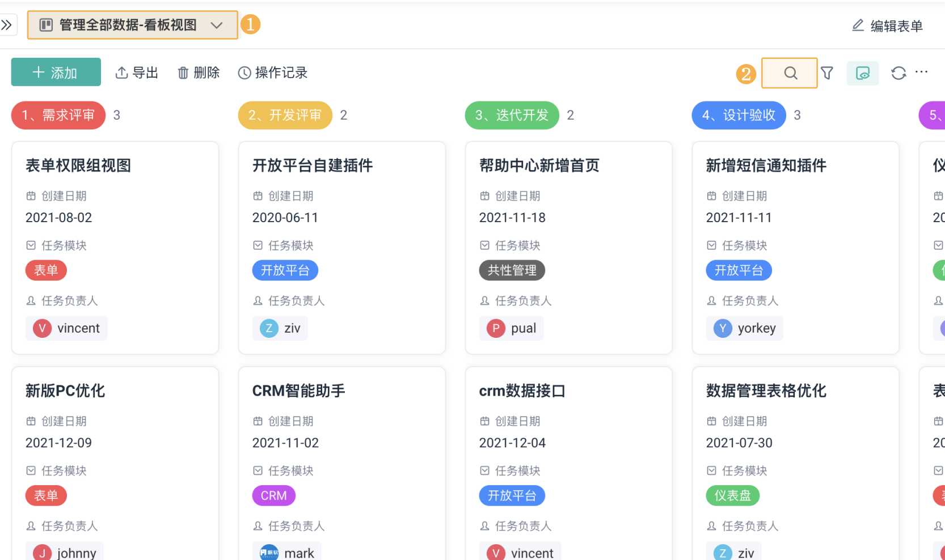Open the more options ellipsis menu

click(922, 72)
